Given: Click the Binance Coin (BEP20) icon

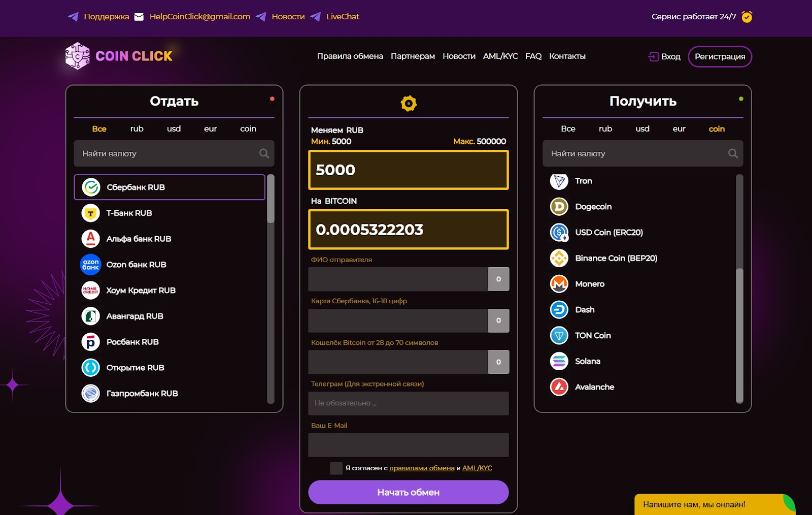Looking at the screenshot, I should (559, 258).
